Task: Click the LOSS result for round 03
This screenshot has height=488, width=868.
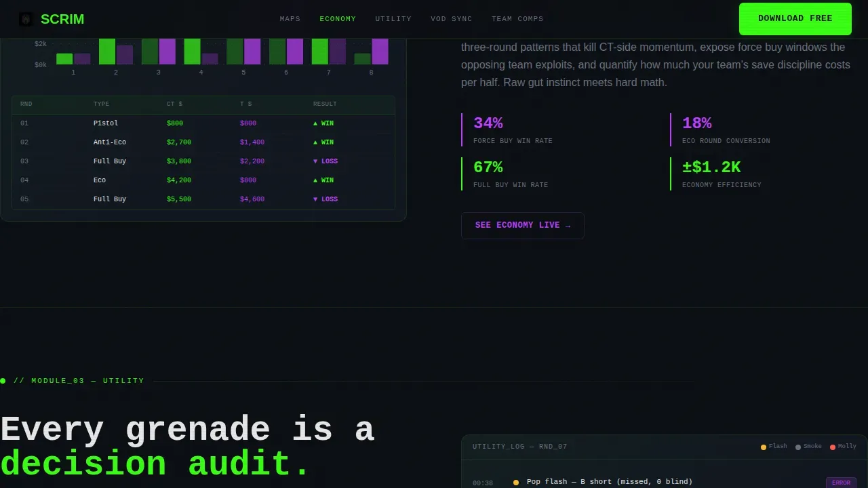Action: click(x=325, y=161)
